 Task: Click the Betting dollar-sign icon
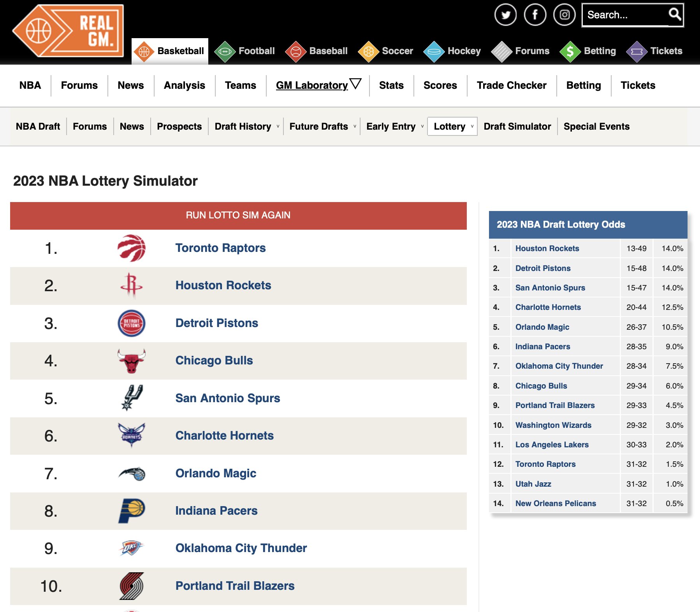coord(570,51)
